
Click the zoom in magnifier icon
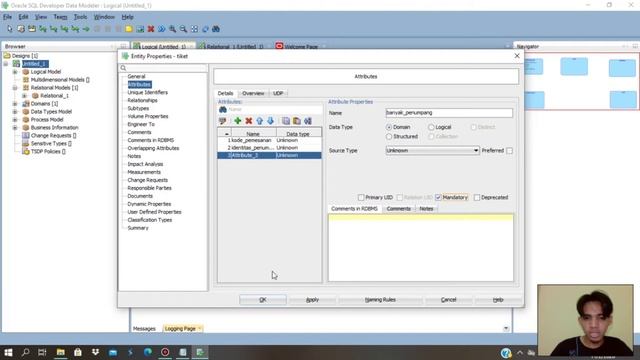pos(173,29)
